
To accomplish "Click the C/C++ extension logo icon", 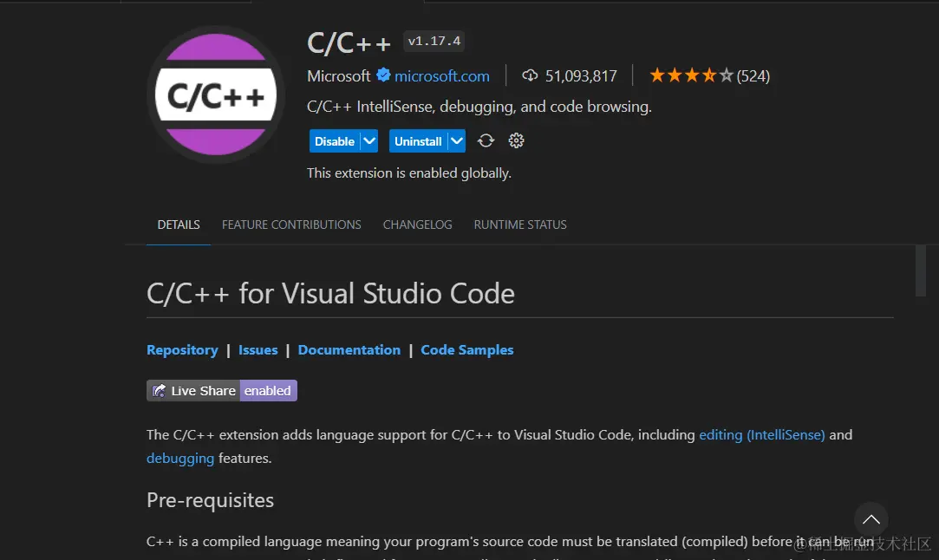I will pyautogui.click(x=216, y=94).
